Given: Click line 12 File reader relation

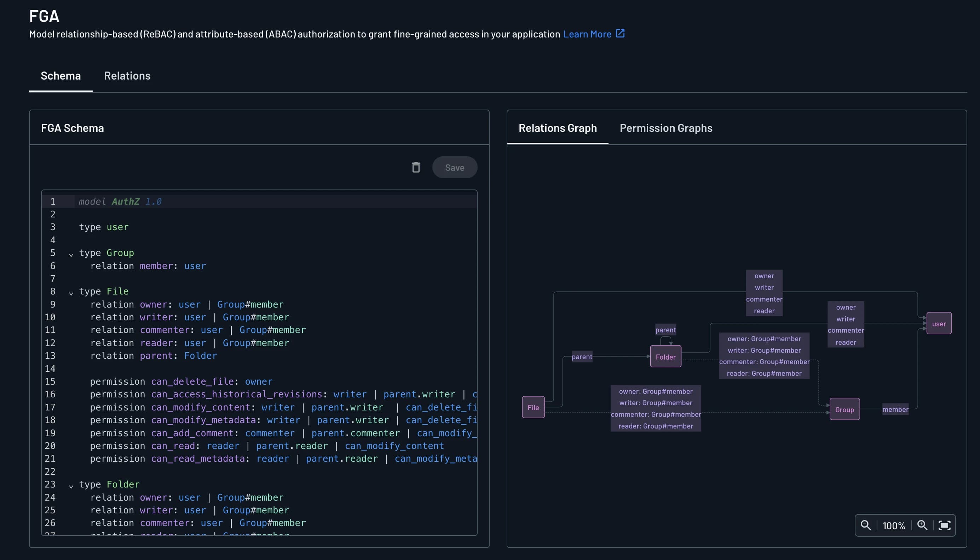Looking at the screenshot, I should (190, 343).
